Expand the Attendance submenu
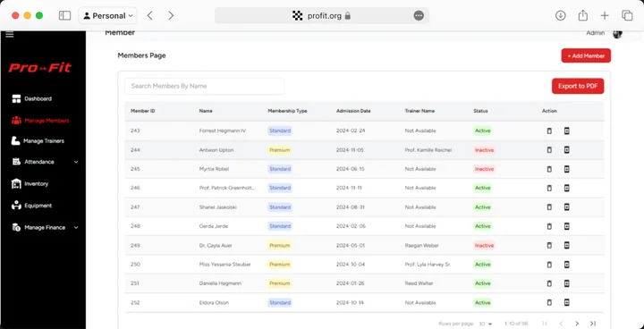This screenshot has width=644, height=329. click(76, 162)
